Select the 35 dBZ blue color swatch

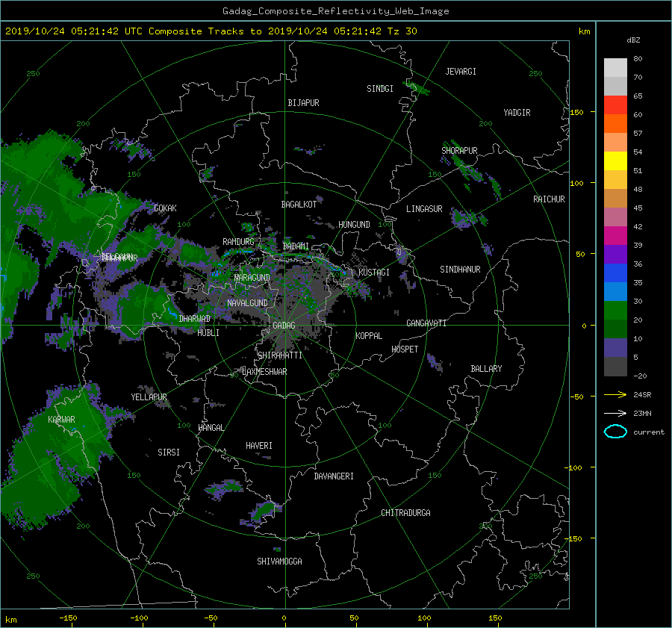[x=615, y=273]
